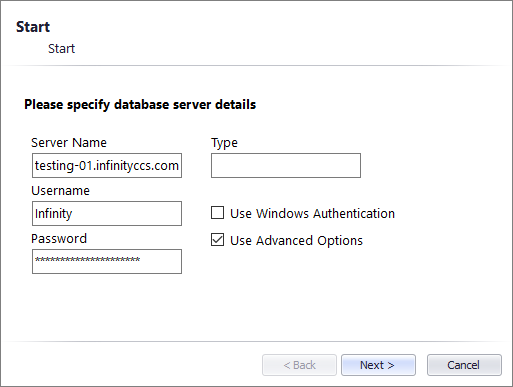
Task: Click the Password label
Action: tap(59, 239)
